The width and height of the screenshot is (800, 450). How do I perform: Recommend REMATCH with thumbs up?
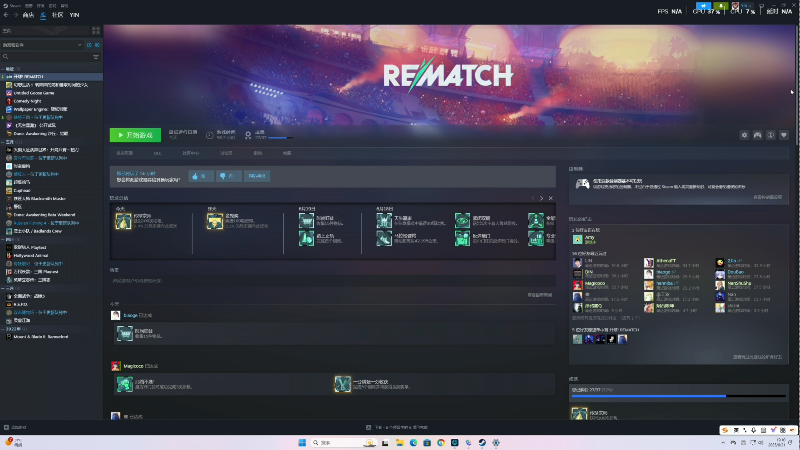(x=201, y=176)
